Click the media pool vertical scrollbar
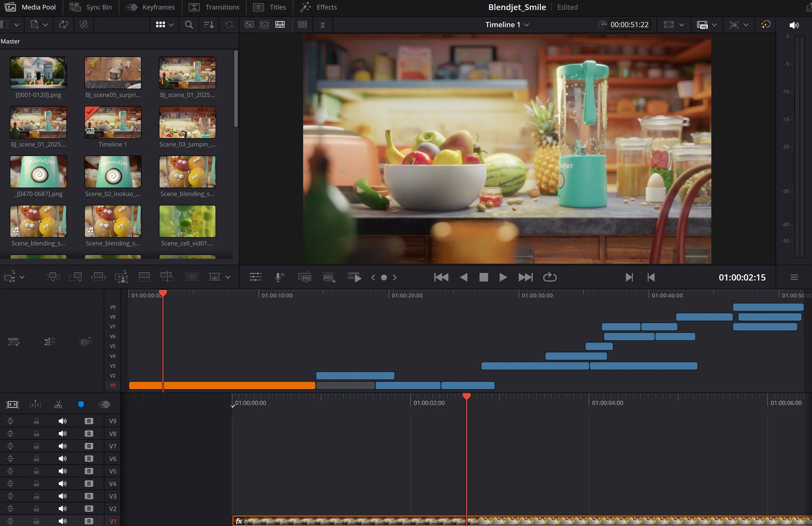The height and width of the screenshot is (526, 812). pos(235,89)
